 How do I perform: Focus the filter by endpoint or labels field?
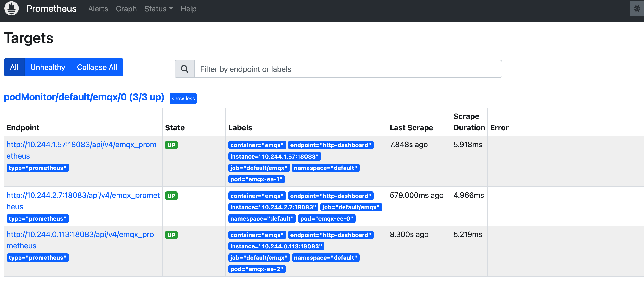point(347,69)
